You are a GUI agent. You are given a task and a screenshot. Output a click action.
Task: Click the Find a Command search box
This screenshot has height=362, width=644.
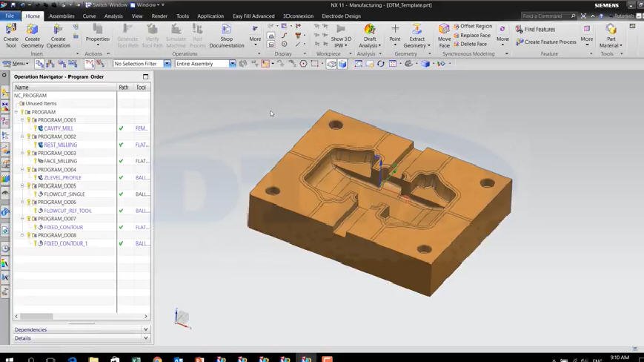click(548, 16)
